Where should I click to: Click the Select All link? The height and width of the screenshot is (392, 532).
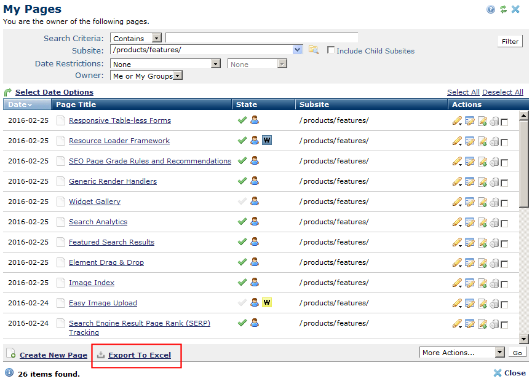[x=463, y=92]
